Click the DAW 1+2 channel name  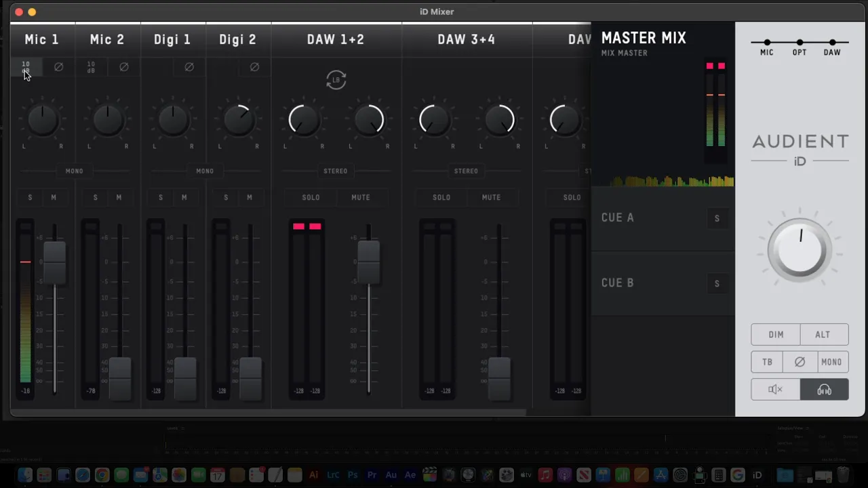click(336, 40)
